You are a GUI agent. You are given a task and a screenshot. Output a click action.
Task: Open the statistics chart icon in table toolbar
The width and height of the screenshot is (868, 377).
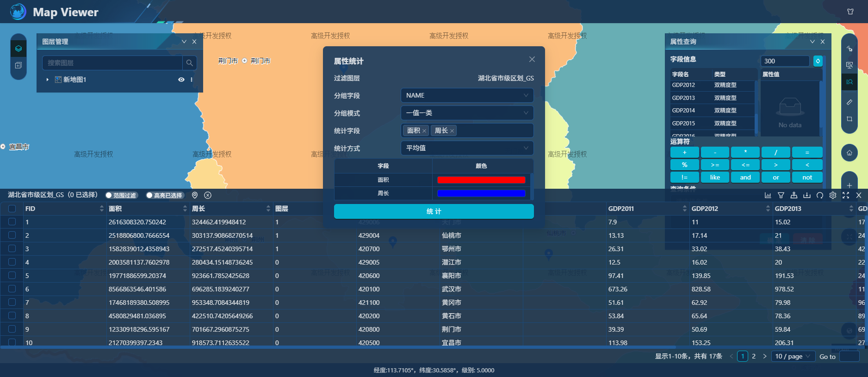(x=768, y=195)
